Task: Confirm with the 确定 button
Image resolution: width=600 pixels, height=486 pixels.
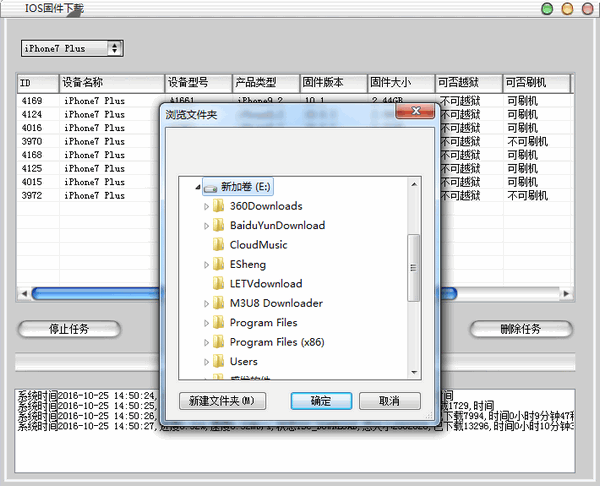Action: click(x=321, y=401)
